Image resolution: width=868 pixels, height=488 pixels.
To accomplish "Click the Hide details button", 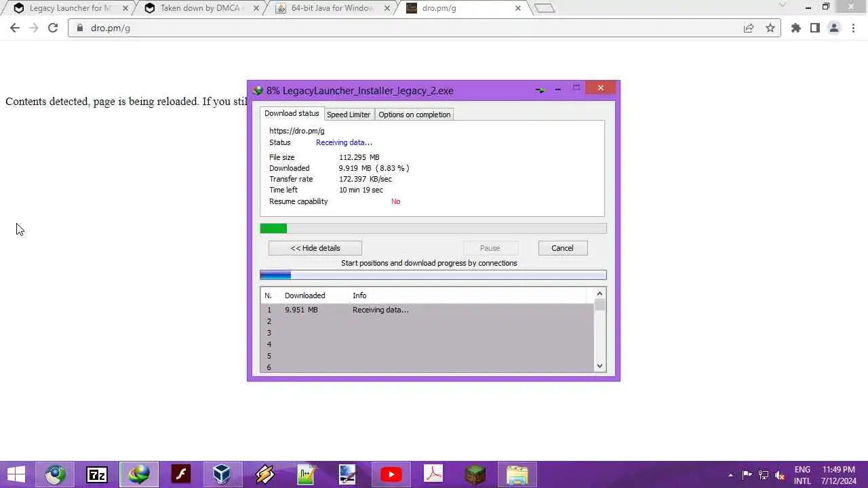I will [315, 248].
